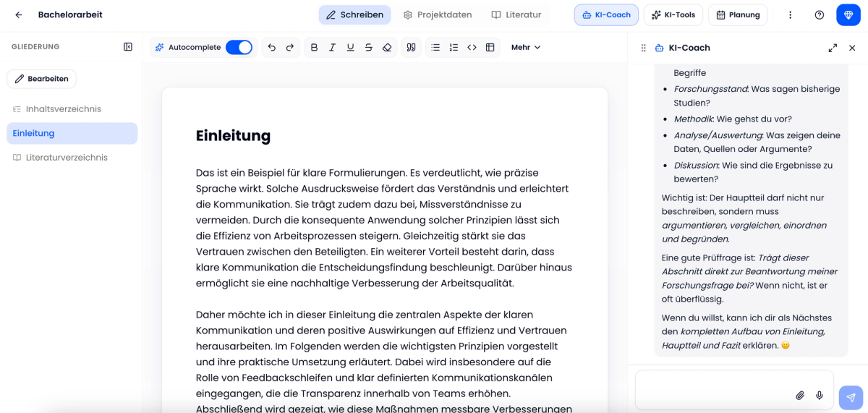Go back with the left arrow icon

tap(19, 14)
